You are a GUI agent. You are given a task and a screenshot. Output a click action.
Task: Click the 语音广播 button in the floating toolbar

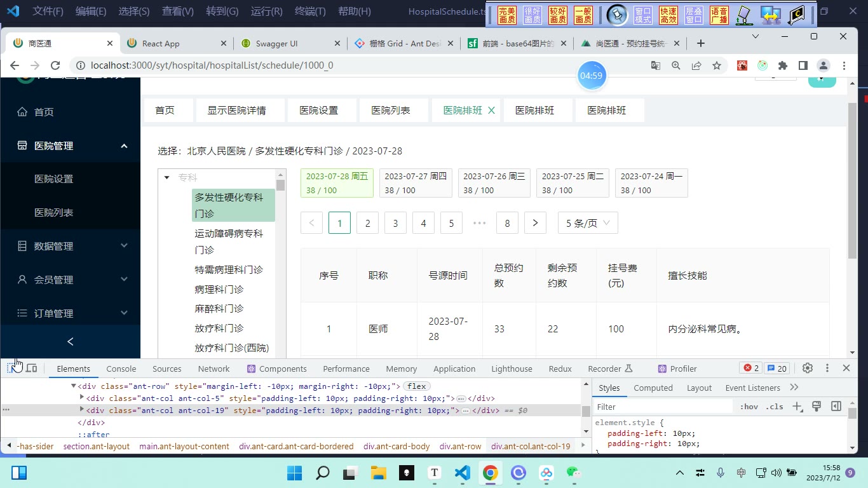click(719, 15)
